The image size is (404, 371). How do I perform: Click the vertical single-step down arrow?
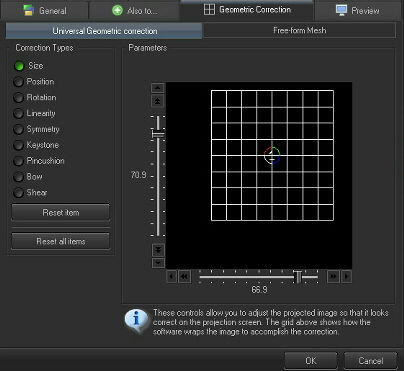click(x=158, y=263)
